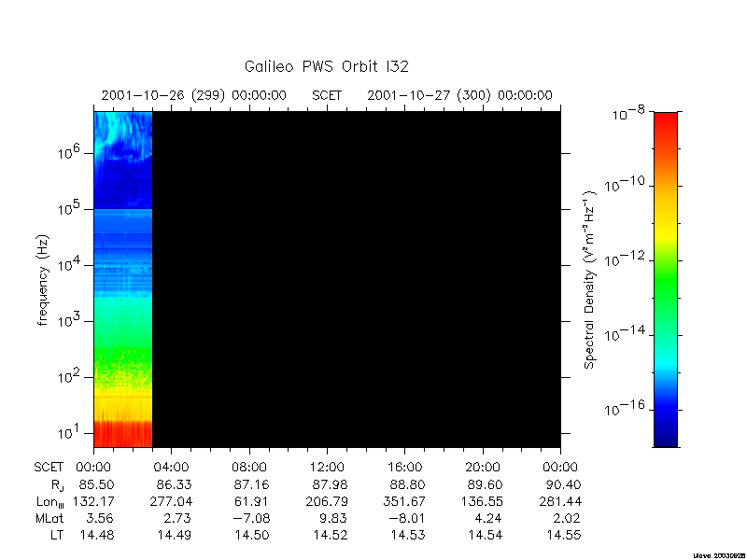Click the RJ value '90.40'
Viewport: 747px width, 560px height.
(563, 484)
